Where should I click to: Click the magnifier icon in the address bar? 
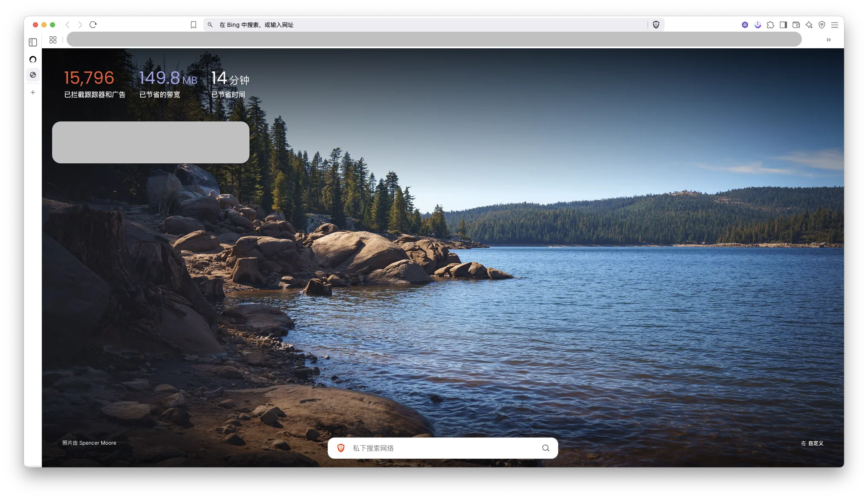[x=210, y=25]
